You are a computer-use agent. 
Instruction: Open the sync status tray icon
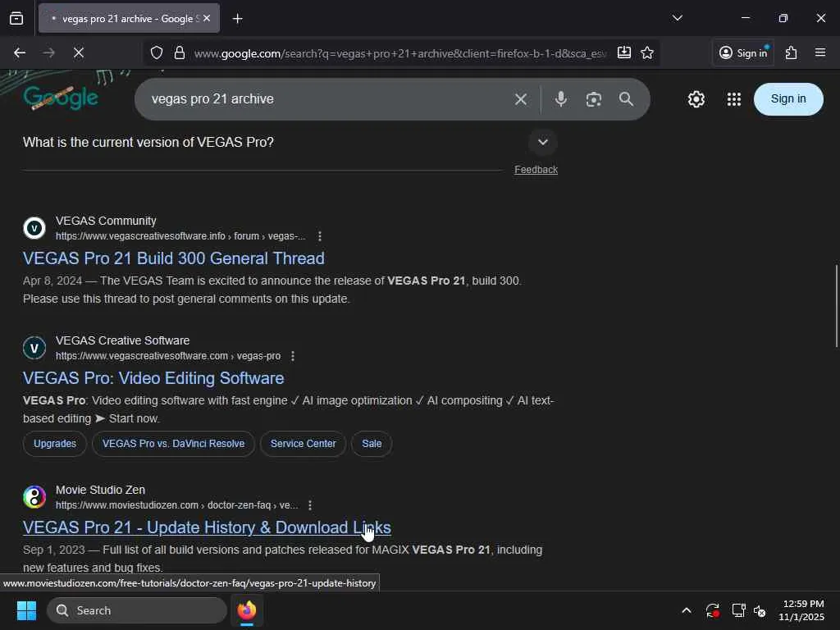pyautogui.click(x=713, y=610)
